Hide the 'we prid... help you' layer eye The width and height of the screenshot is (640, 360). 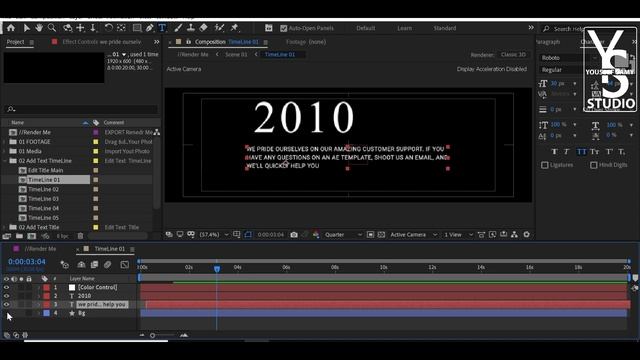coord(6,304)
